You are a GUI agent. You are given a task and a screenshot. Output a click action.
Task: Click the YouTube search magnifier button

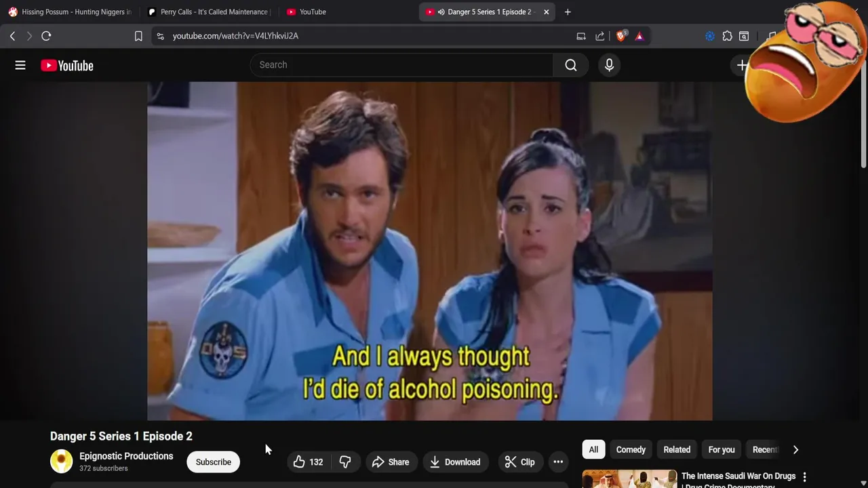[x=570, y=65]
